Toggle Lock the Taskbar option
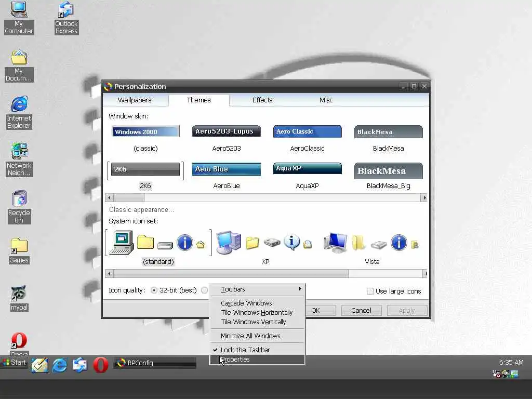Image resolution: width=532 pixels, height=399 pixels. pyautogui.click(x=257, y=350)
